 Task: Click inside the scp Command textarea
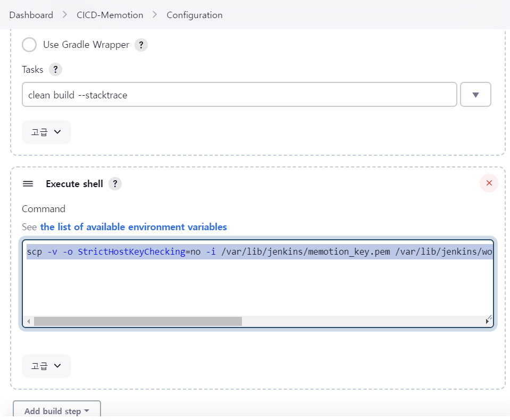[x=258, y=282]
